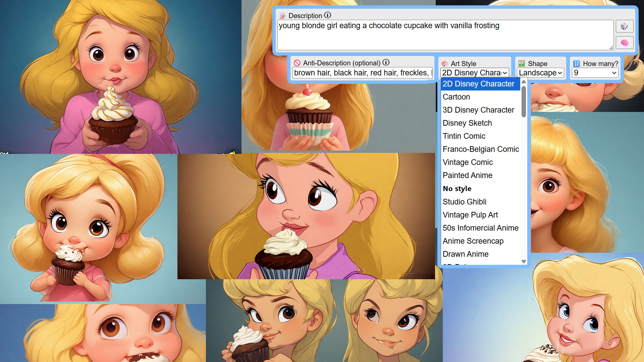Choose Anime Screencap style
Screen dimensions: 644x362
[480, 241]
